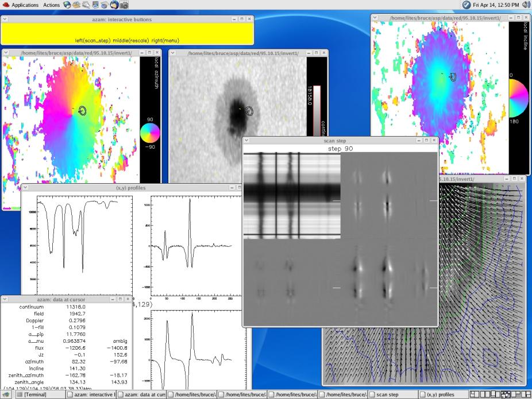
Task: Click the notes icon in the top panel
Action: tap(85, 5)
